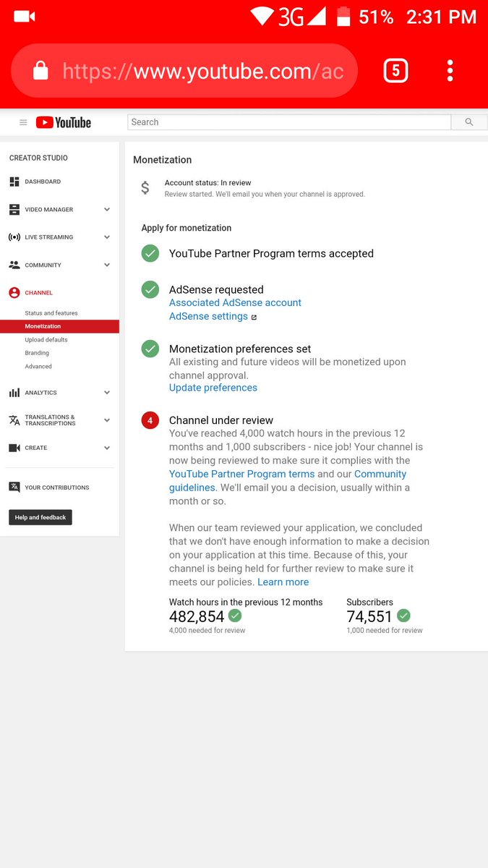Click checkmark beside Partner Program terms accepted

pos(150,253)
